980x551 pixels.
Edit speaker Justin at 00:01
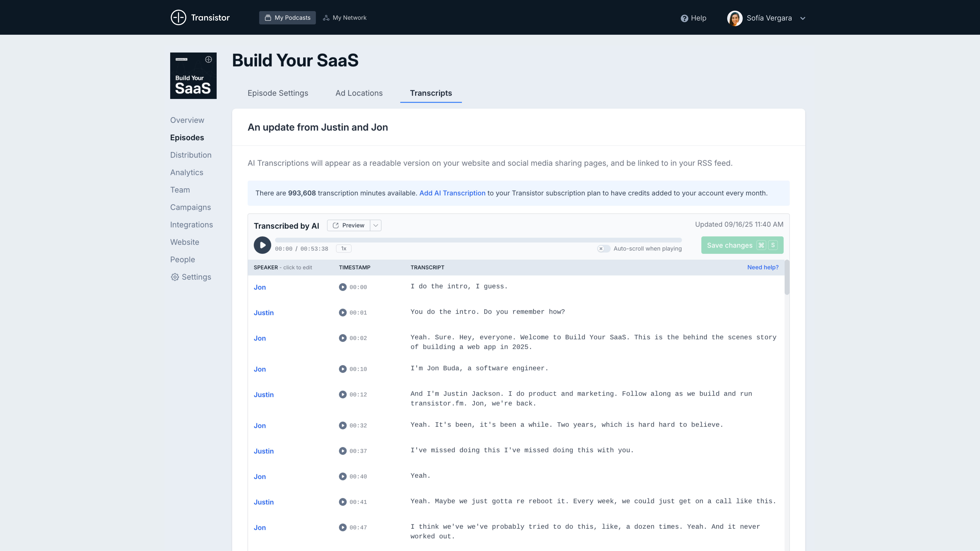pos(264,313)
